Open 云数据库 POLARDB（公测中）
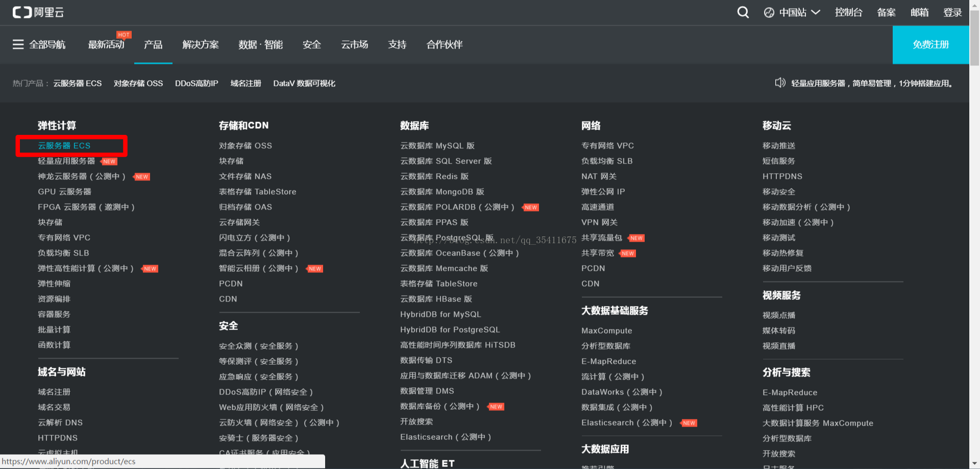 tap(458, 207)
